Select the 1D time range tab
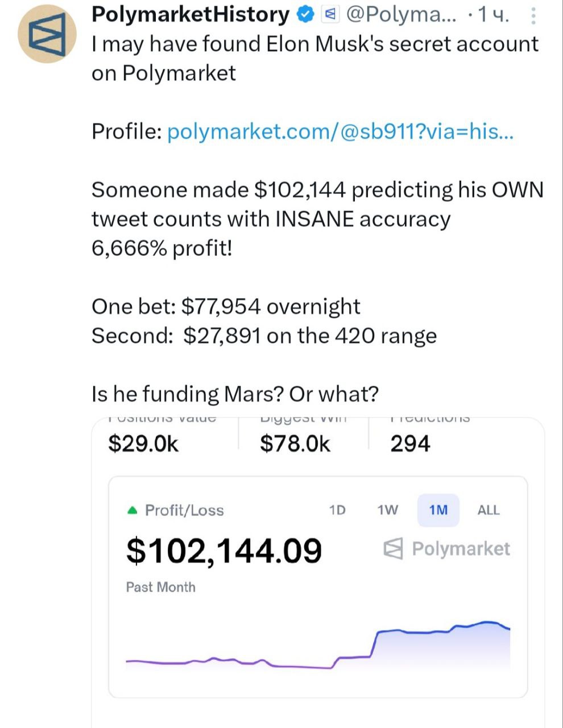Viewport: 563px width, 728px height. click(337, 510)
